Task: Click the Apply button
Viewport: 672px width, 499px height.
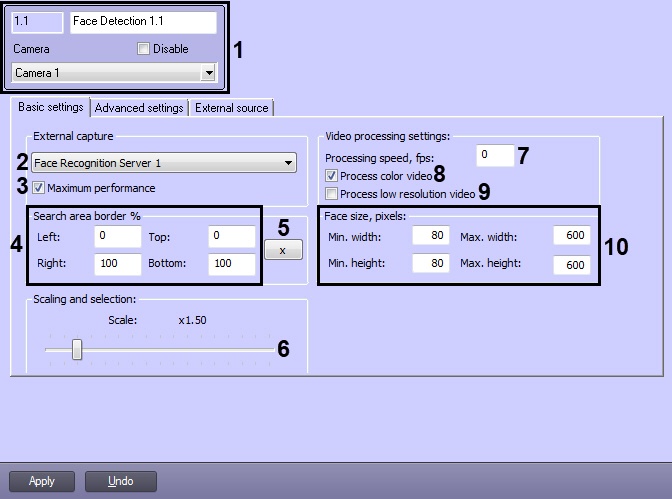Action: (x=42, y=481)
